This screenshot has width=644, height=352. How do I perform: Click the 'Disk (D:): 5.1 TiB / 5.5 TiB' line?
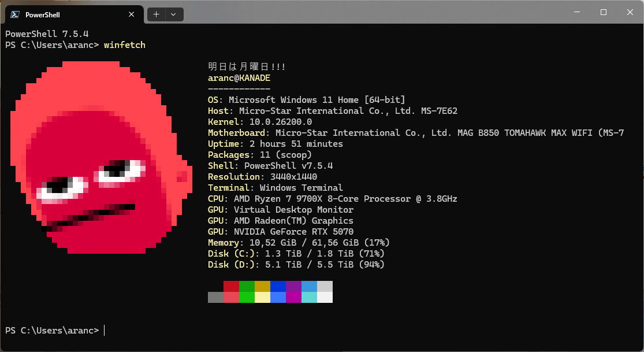tap(296, 265)
